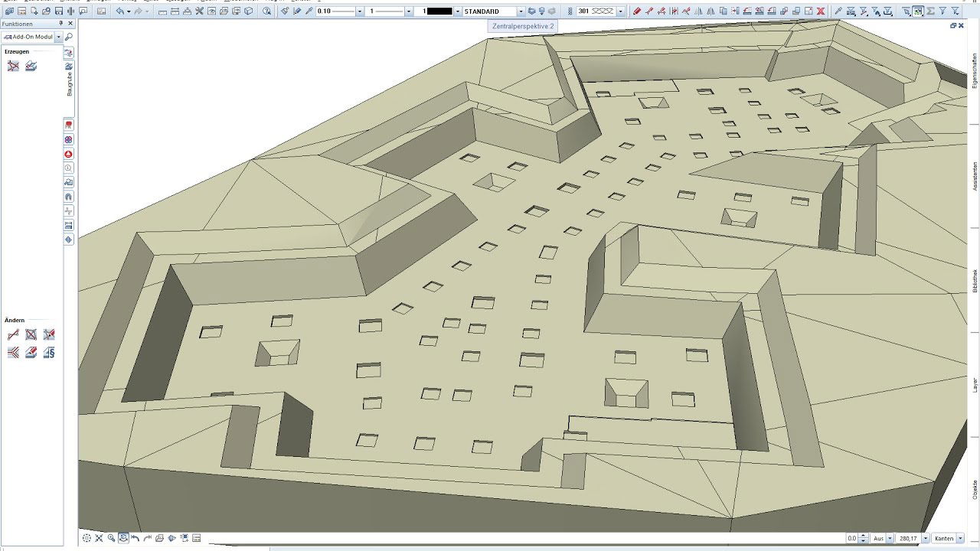Viewport: 980px width, 551px height.
Task: Open the pen thickness 0.10 dropdown
Action: pos(361,11)
